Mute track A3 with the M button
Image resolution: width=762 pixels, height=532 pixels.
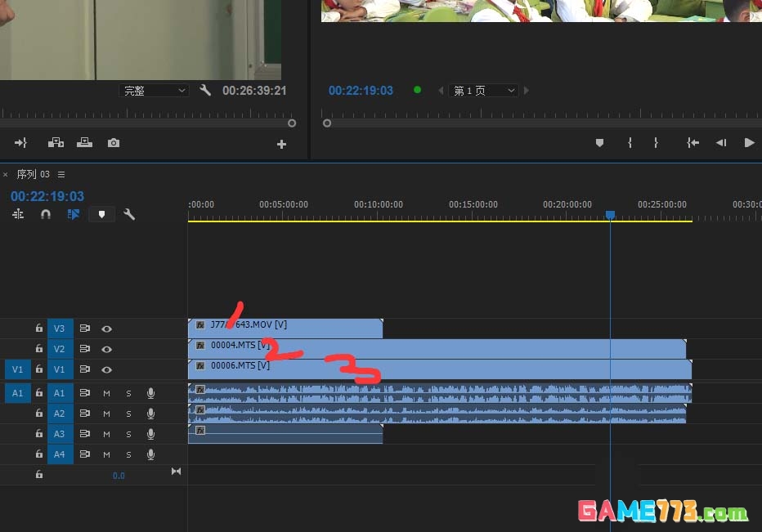106,434
